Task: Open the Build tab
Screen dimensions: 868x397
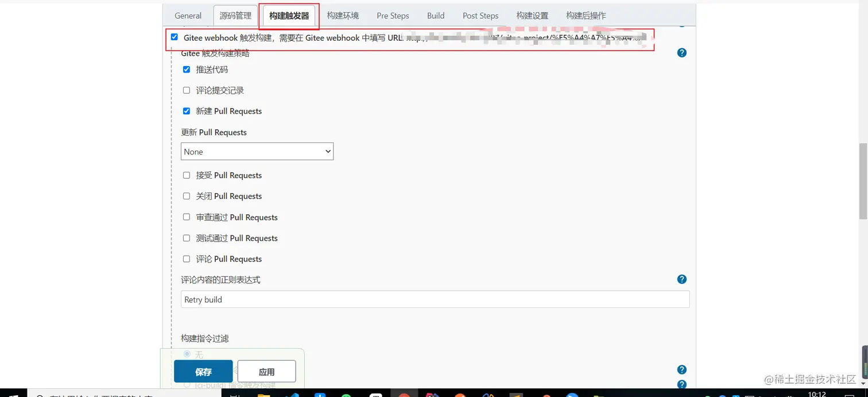Action: 436,16
